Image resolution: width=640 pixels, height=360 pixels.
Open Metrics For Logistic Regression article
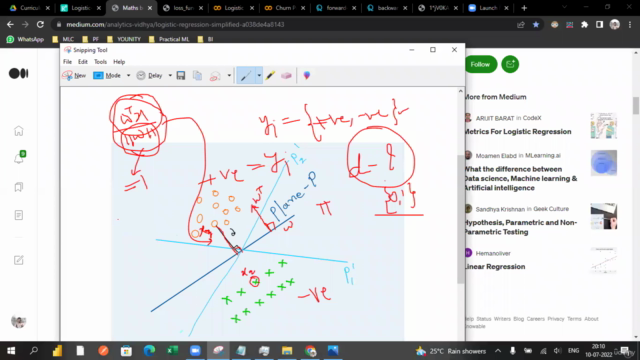pos(518,131)
